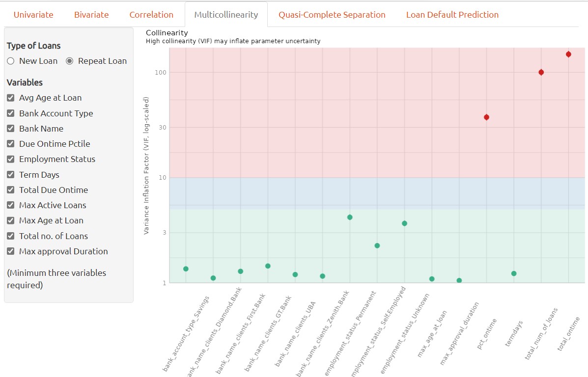
Task: Toggle the Bank Account Type checkbox
Action: [x=11, y=113]
